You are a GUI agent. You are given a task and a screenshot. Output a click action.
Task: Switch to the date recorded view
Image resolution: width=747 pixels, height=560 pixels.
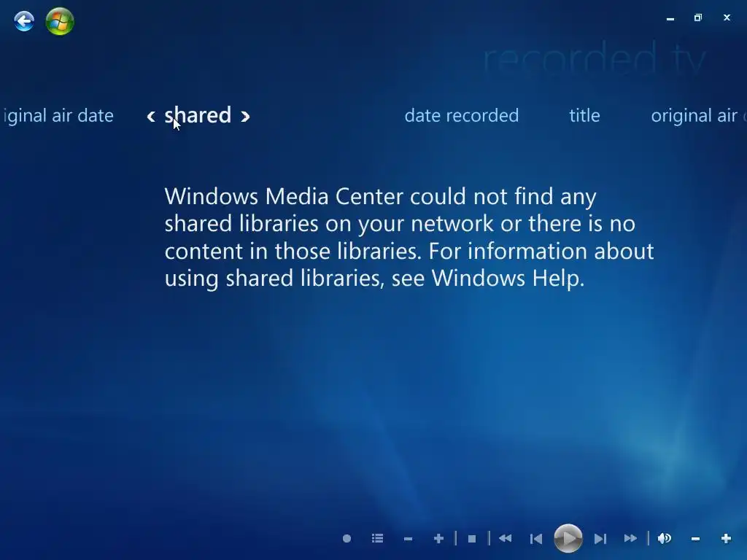pyautogui.click(x=462, y=116)
